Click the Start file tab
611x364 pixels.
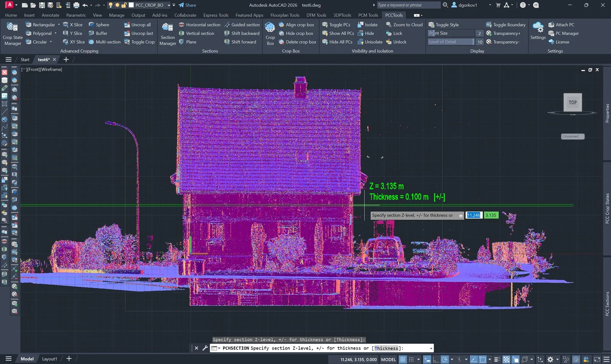[25, 60]
